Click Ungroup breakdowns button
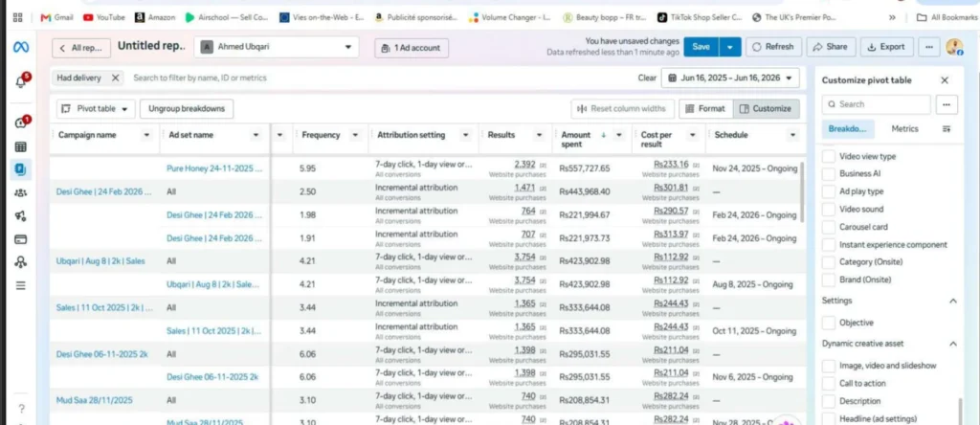980x425 pixels. pyautogui.click(x=187, y=109)
